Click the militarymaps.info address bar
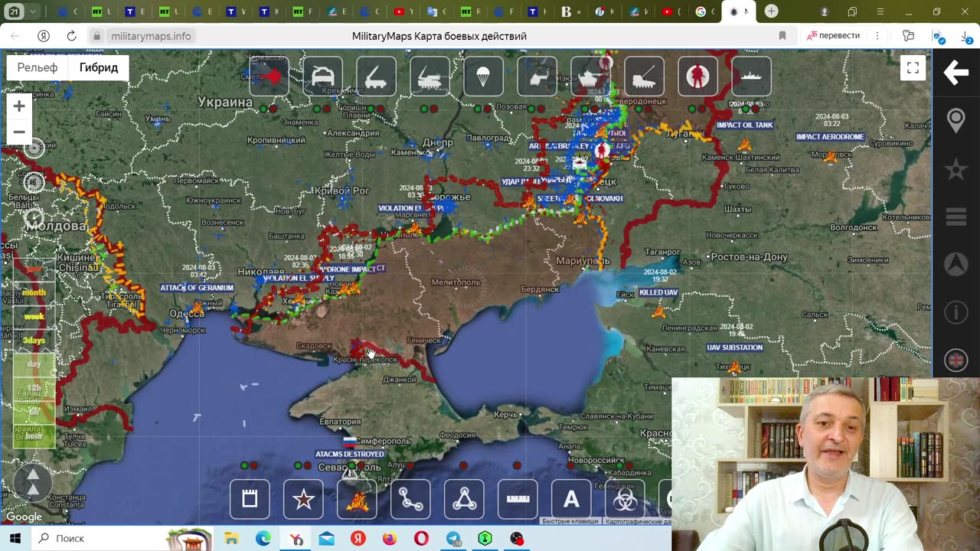This screenshot has height=551, width=980. (151, 36)
